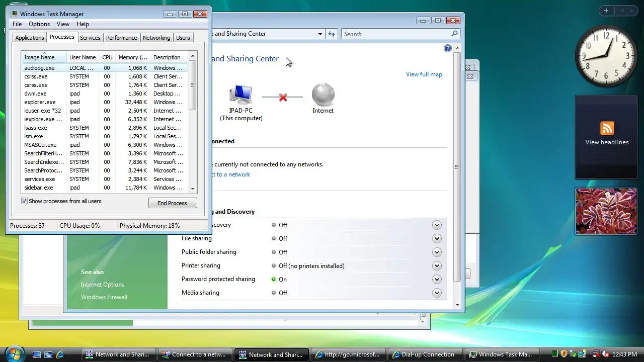Sort processes by the CPU column
The height and width of the screenshot is (362, 644).
pos(107,57)
